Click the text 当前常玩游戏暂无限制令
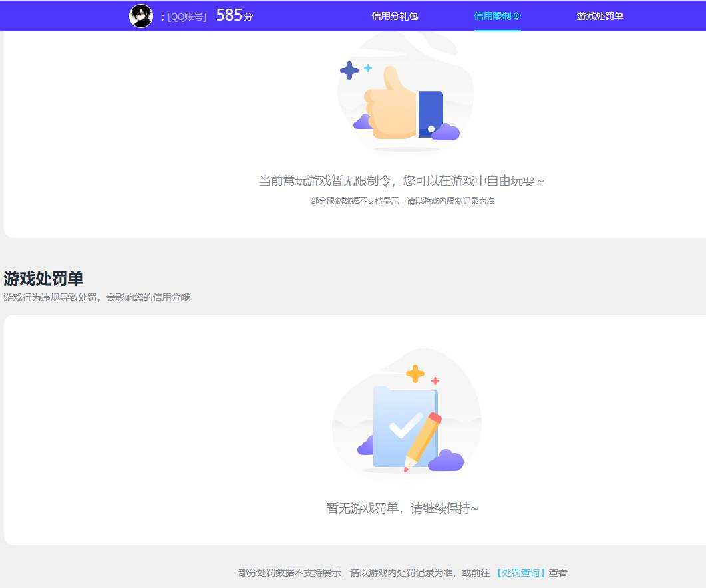Image resolution: width=706 pixels, height=588 pixels. click(x=325, y=181)
